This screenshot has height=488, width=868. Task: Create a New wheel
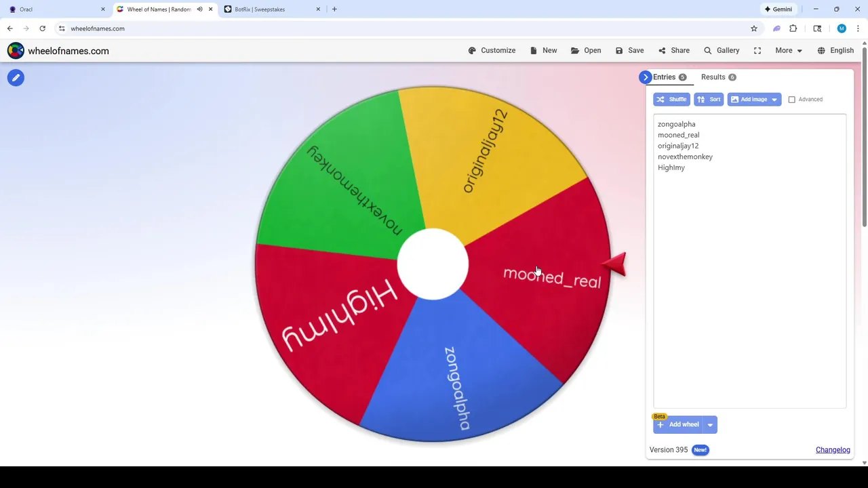pos(543,51)
